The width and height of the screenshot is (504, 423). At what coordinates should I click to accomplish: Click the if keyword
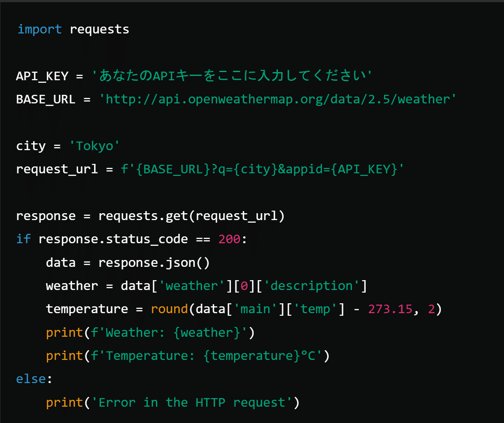[23, 239]
